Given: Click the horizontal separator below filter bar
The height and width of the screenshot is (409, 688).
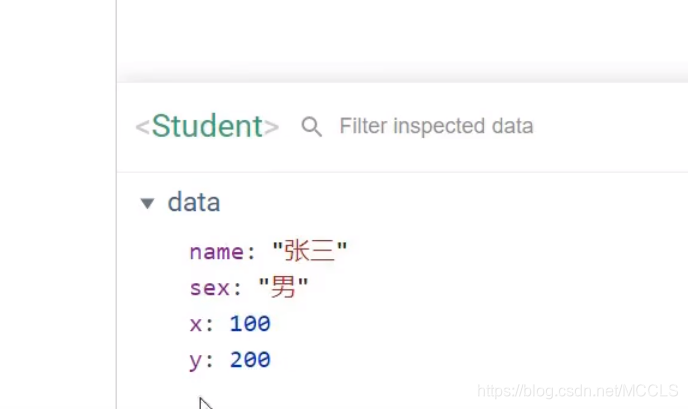Looking at the screenshot, I should (402, 172).
